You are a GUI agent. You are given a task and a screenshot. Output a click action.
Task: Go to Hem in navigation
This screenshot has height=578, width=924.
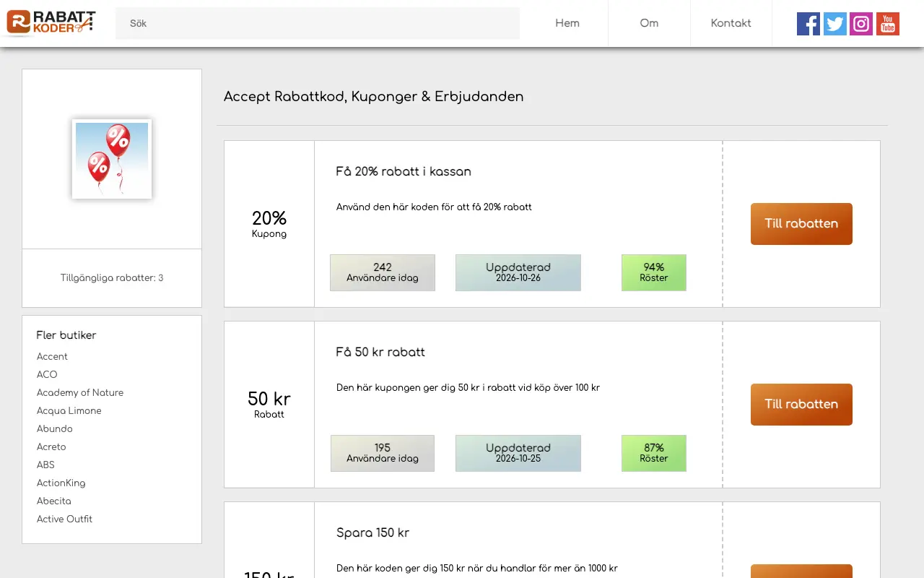click(567, 23)
